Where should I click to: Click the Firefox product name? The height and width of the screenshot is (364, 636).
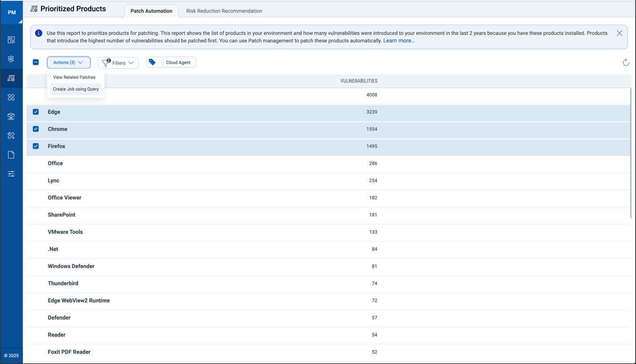(x=57, y=146)
